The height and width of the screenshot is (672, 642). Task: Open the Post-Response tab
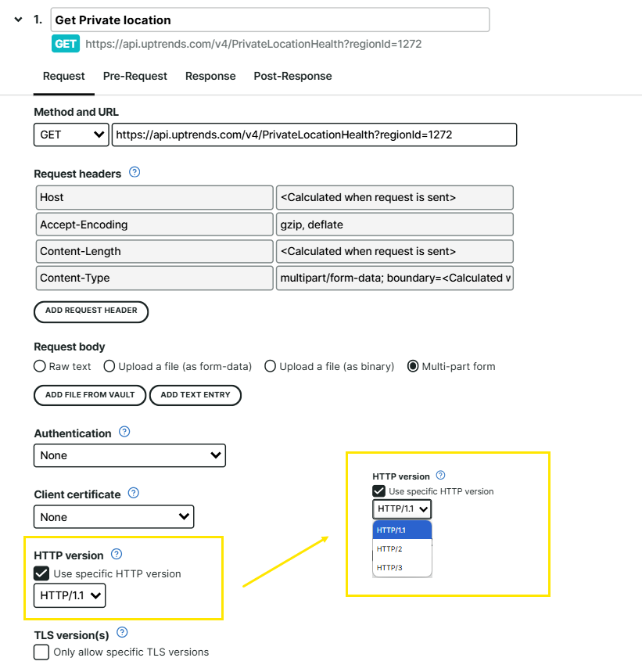[292, 76]
